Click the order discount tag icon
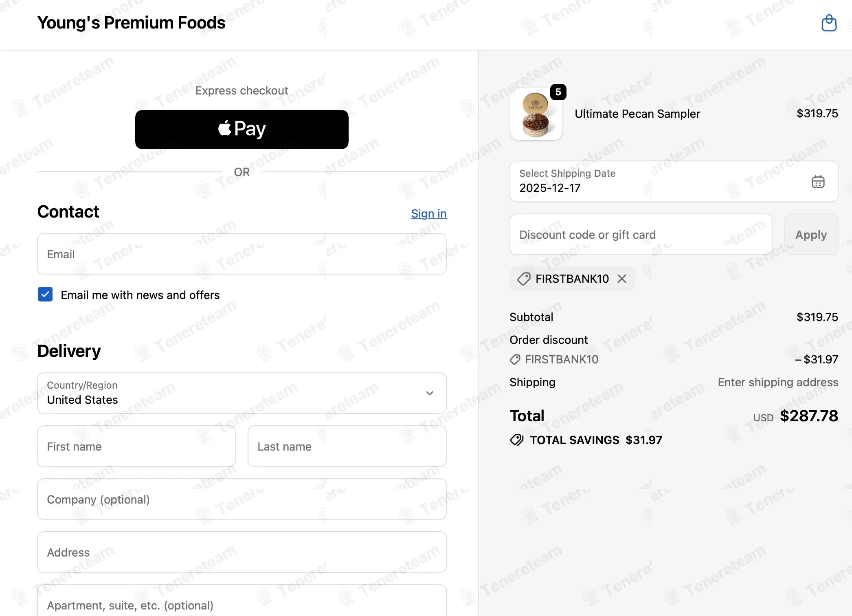Viewport: 852px width, 616px height. 515,359
